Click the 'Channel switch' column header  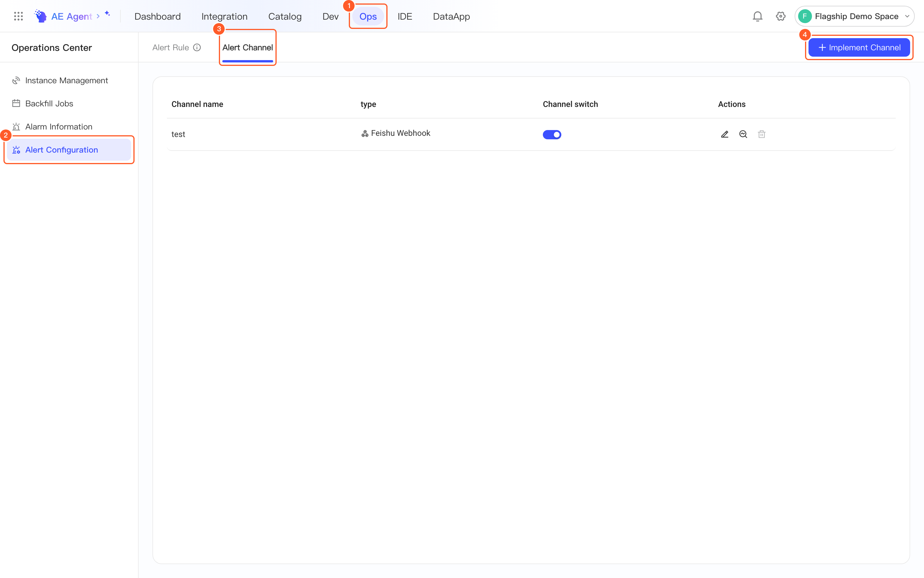(x=571, y=104)
